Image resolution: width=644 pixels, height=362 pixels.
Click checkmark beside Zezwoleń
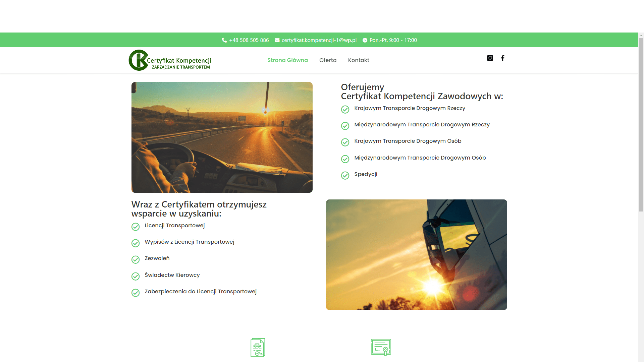pos(136,260)
